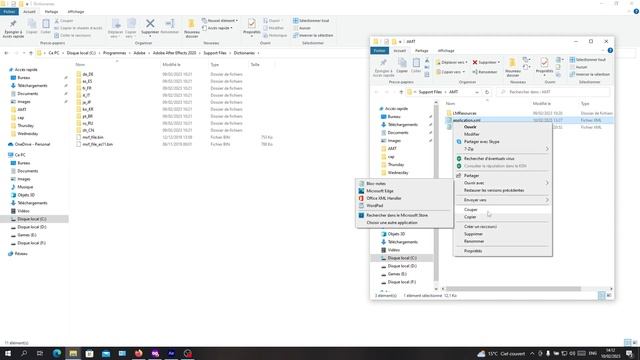Open address bar history dropdown in AMT window
The height and width of the screenshot is (360, 640).
coord(477,92)
